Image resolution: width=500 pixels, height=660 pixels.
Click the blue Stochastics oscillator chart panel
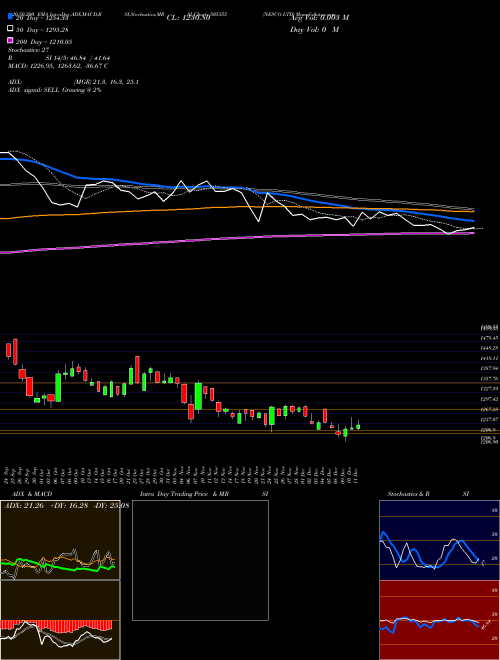pyautogui.click(x=439, y=540)
